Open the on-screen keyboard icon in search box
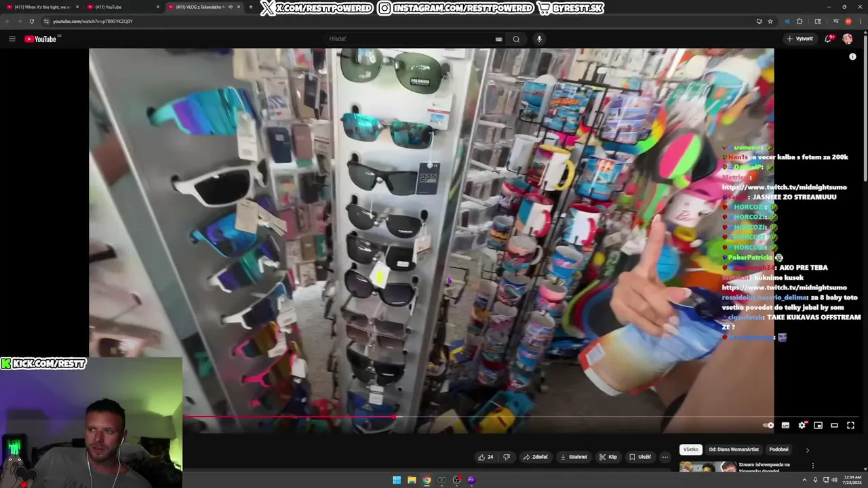This screenshot has width=868, height=488. 499,39
